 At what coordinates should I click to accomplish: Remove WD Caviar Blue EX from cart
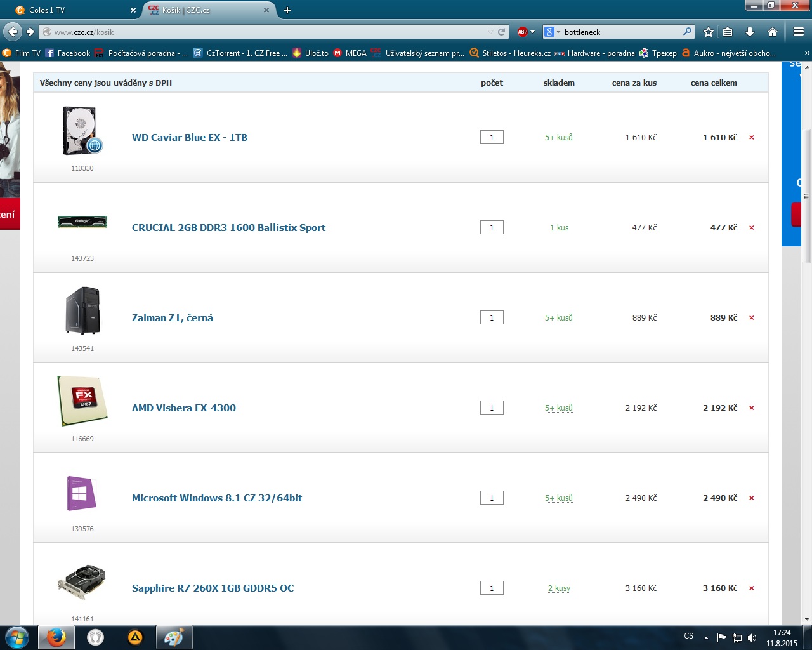click(x=752, y=138)
